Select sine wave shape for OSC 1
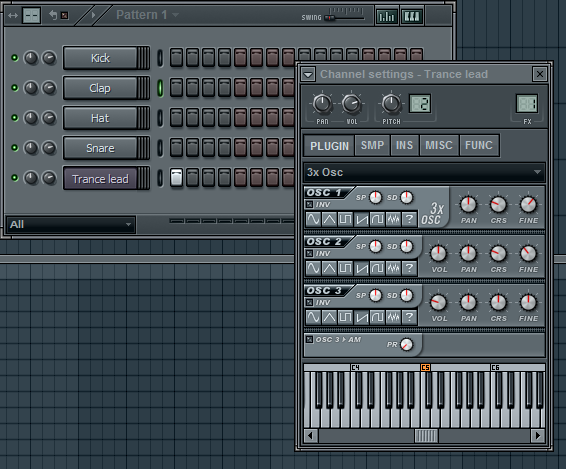 313,219
